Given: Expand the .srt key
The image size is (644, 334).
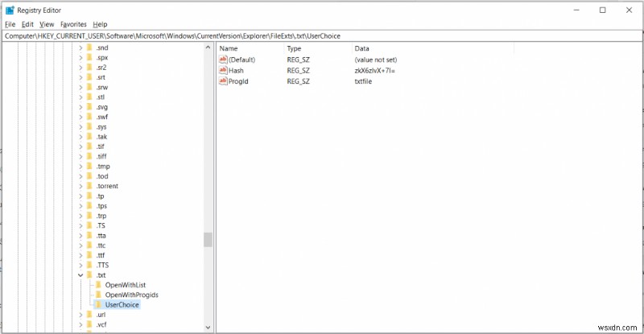Looking at the screenshot, I should [x=81, y=77].
